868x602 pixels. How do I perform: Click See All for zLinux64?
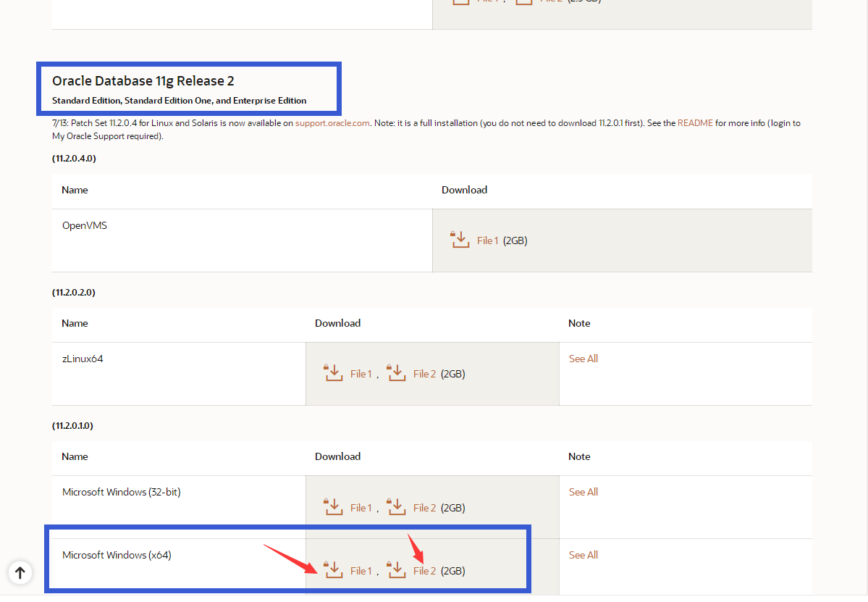(583, 359)
